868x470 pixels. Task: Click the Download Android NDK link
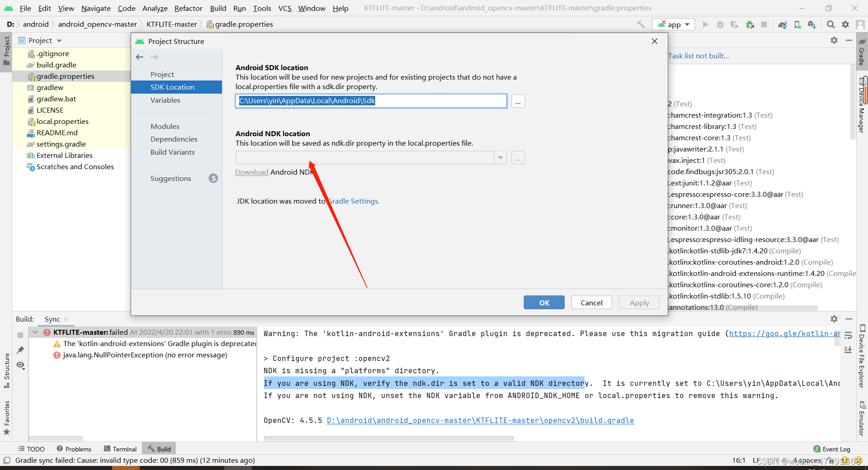coord(252,172)
